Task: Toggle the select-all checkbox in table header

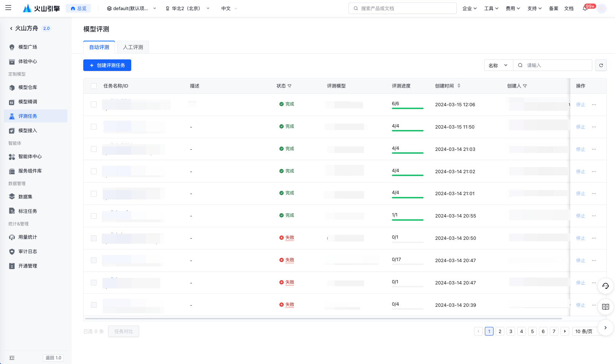Action: coord(94,86)
